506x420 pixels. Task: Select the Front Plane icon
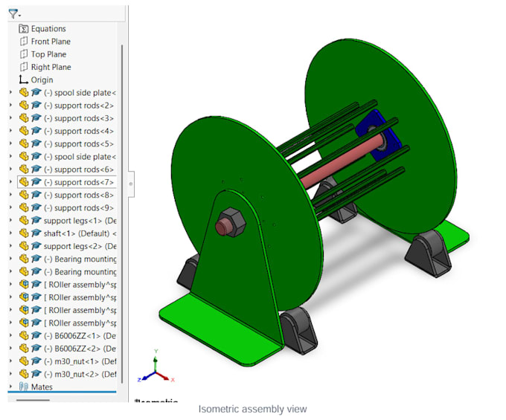pos(24,42)
